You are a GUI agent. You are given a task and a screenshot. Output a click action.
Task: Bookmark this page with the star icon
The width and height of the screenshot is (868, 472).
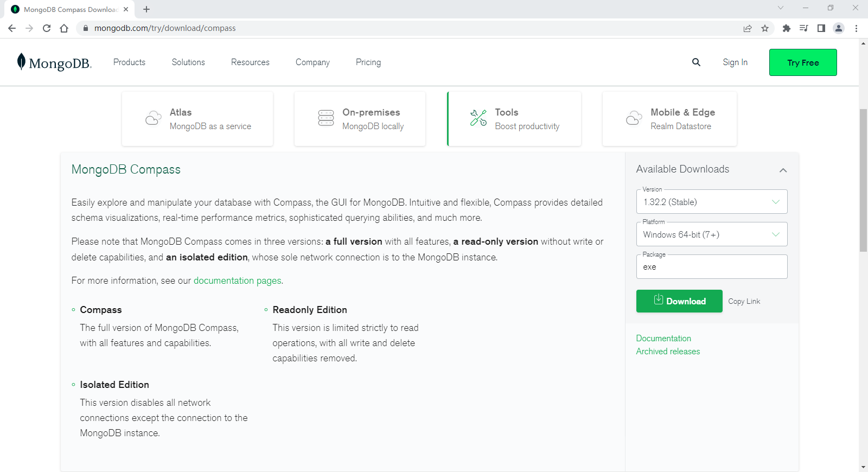(765, 28)
